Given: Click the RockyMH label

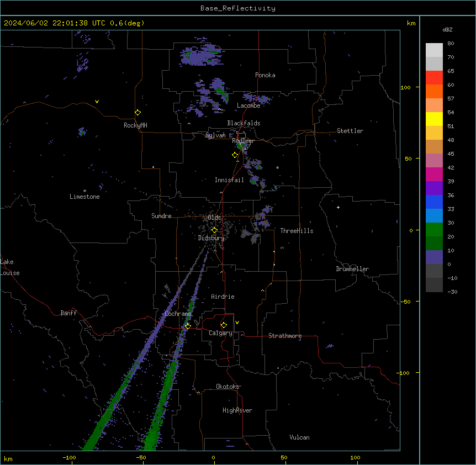Looking at the screenshot, I should tap(135, 125).
